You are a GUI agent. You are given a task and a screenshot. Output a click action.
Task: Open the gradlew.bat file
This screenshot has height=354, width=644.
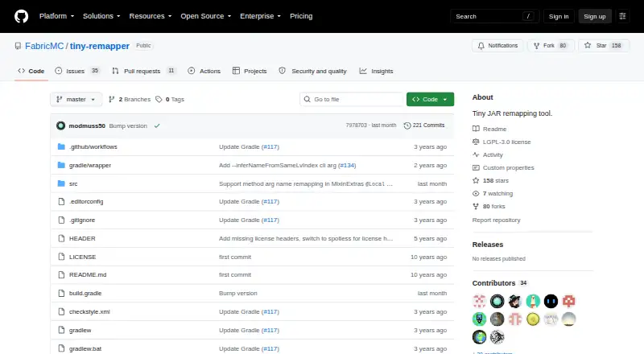85,348
